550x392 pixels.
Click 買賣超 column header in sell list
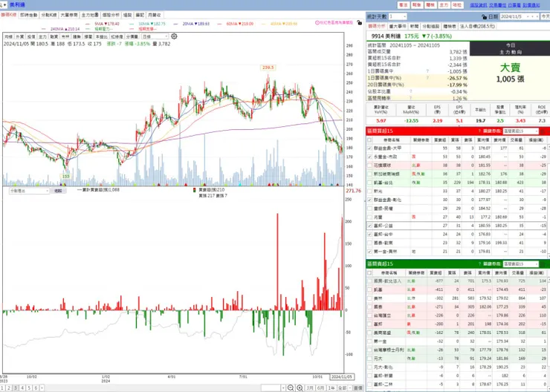tap(436, 272)
